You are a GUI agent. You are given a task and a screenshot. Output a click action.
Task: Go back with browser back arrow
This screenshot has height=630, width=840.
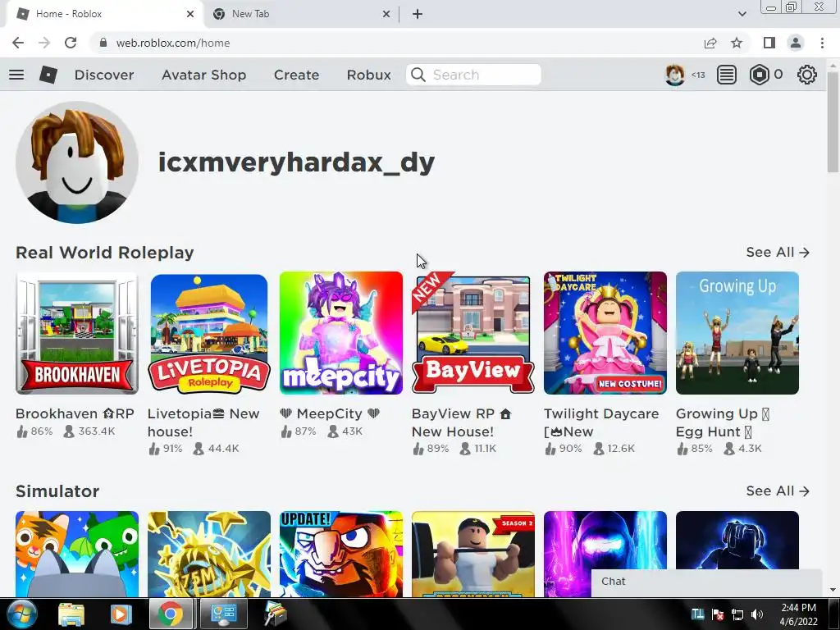(18, 43)
